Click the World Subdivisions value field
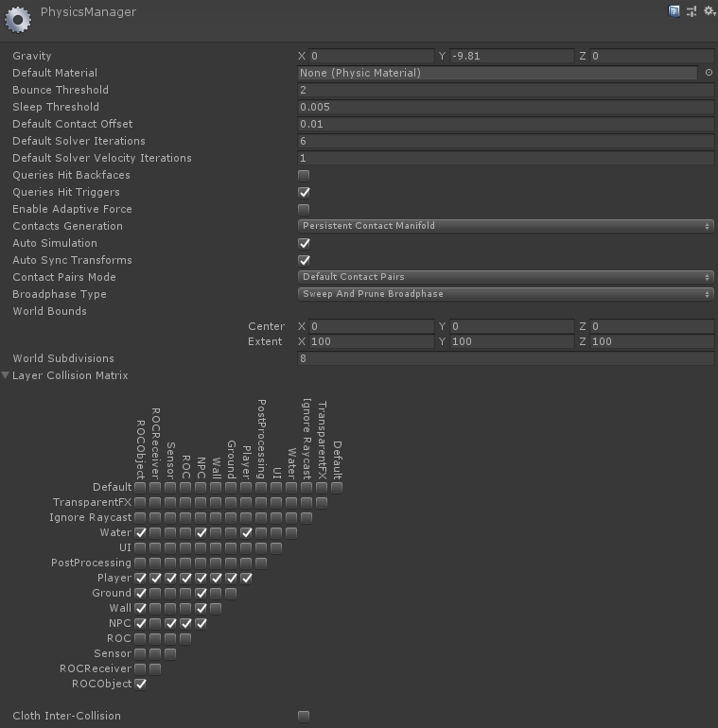Image resolution: width=718 pixels, height=728 pixels. tap(506, 358)
